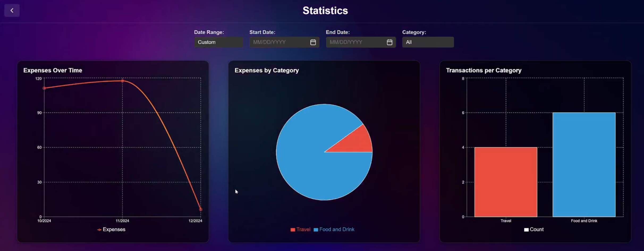Image resolution: width=644 pixels, height=251 pixels.
Task: Click the Expenses line legend marker icon
Action: coord(99,230)
